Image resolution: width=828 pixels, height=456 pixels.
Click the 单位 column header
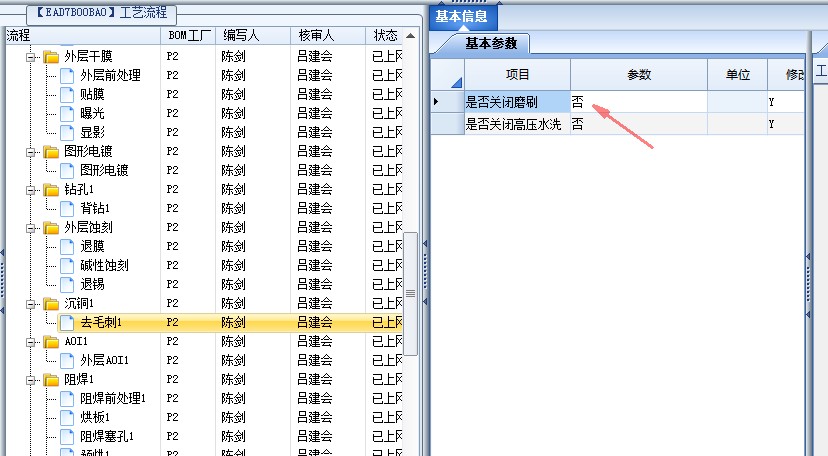(738, 74)
